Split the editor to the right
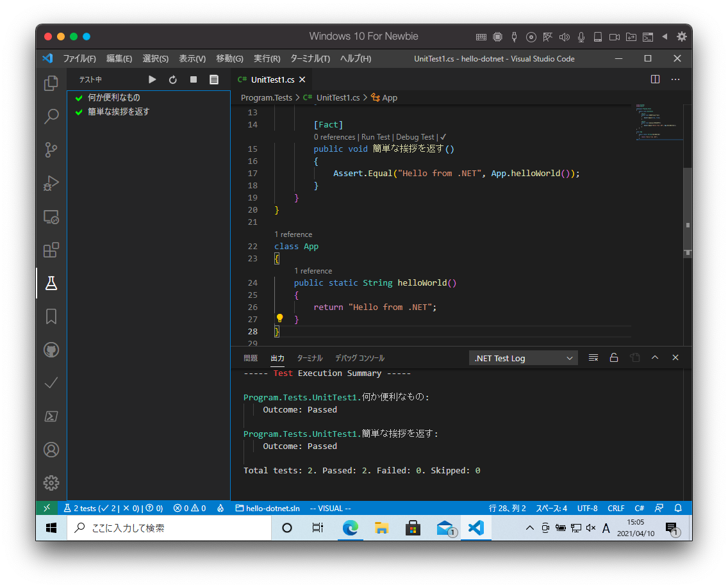The height and width of the screenshot is (588, 728). [x=655, y=79]
